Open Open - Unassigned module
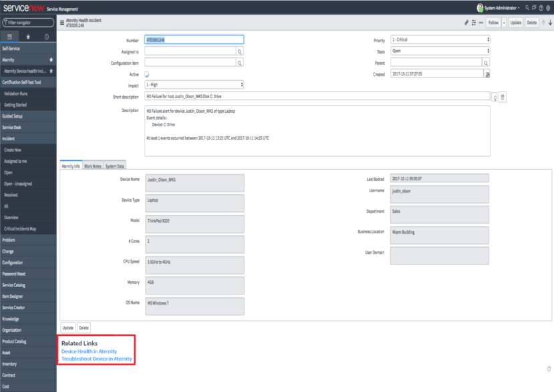The width and height of the screenshot is (554, 392). tap(28, 184)
